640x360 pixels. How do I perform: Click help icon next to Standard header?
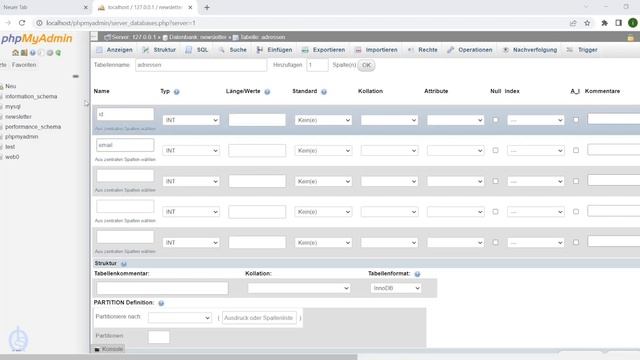click(324, 92)
